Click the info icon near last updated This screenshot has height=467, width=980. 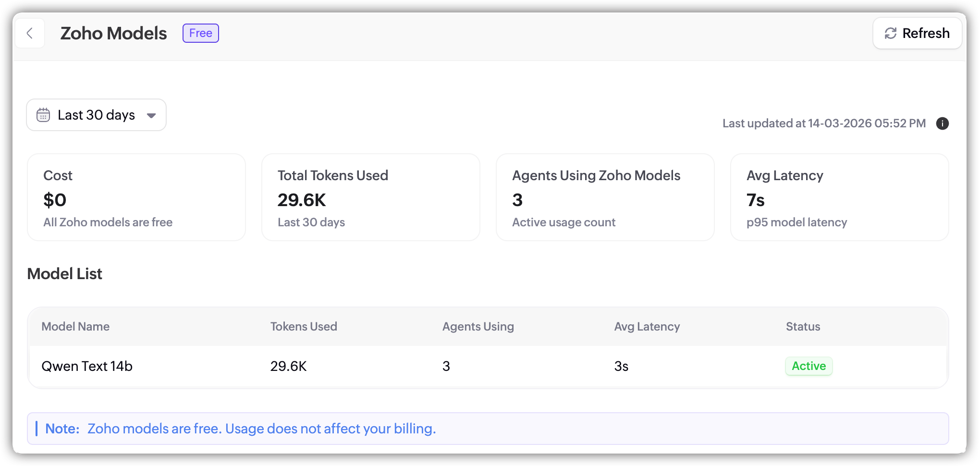942,123
